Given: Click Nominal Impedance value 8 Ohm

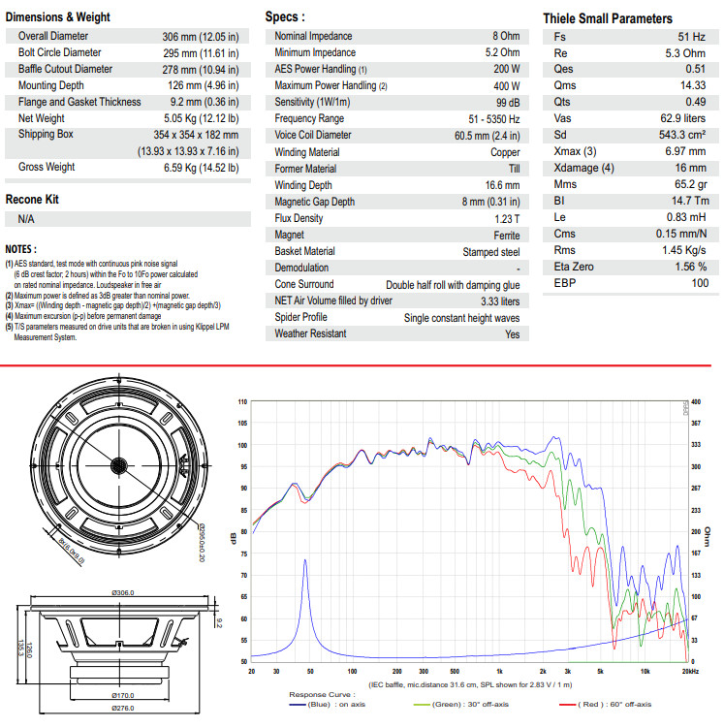Looking at the screenshot, I should tap(506, 36).
